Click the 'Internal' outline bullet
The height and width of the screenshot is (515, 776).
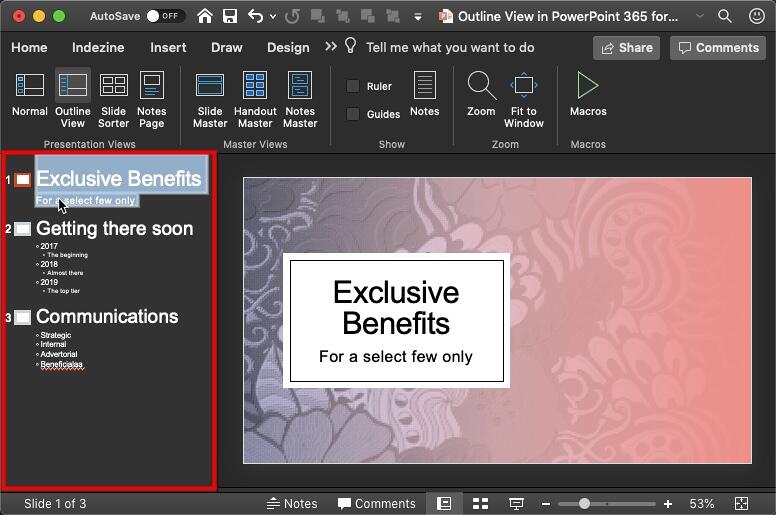pyautogui.click(x=53, y=344)
